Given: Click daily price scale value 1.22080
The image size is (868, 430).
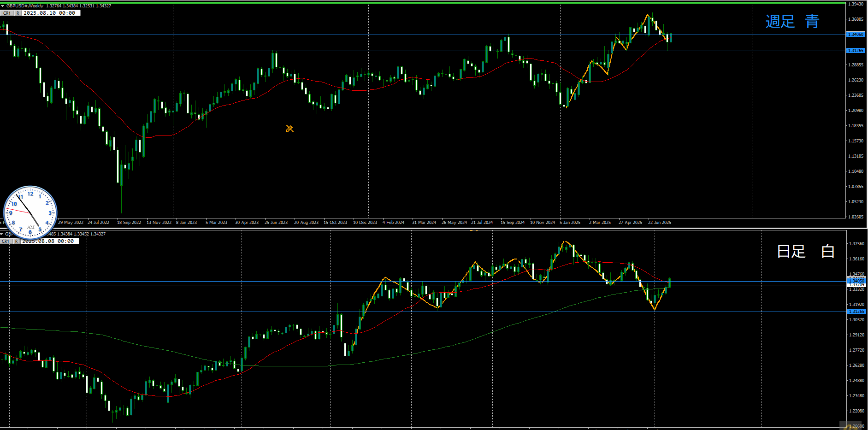Looking at the screenshot, I should pyautogui.click(x=856, y=411).
